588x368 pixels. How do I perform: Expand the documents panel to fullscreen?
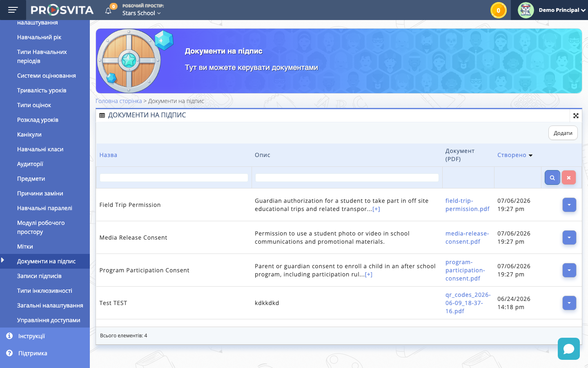click(576, 116)
